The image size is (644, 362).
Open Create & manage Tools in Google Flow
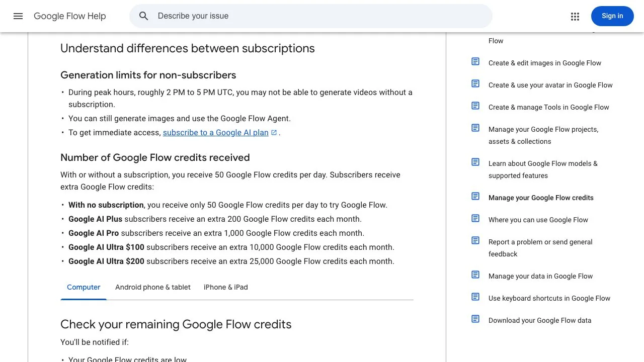point(549,107)
